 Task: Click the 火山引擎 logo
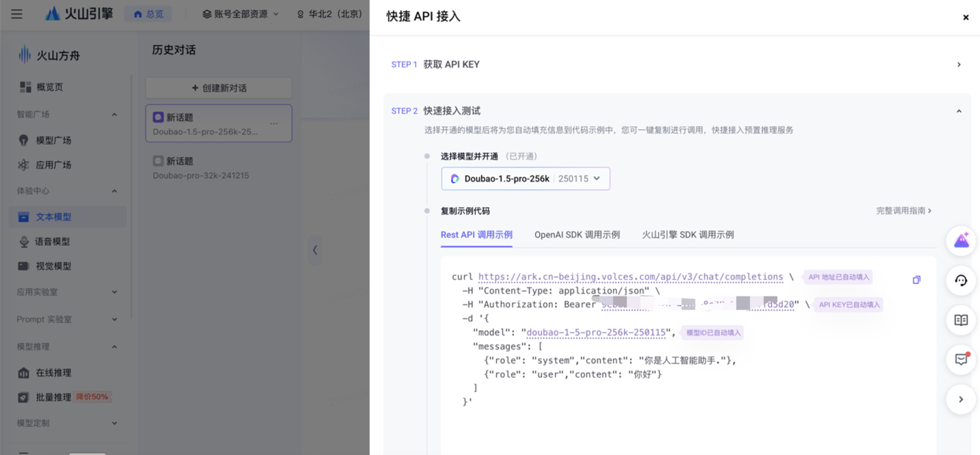pos(79,14)
